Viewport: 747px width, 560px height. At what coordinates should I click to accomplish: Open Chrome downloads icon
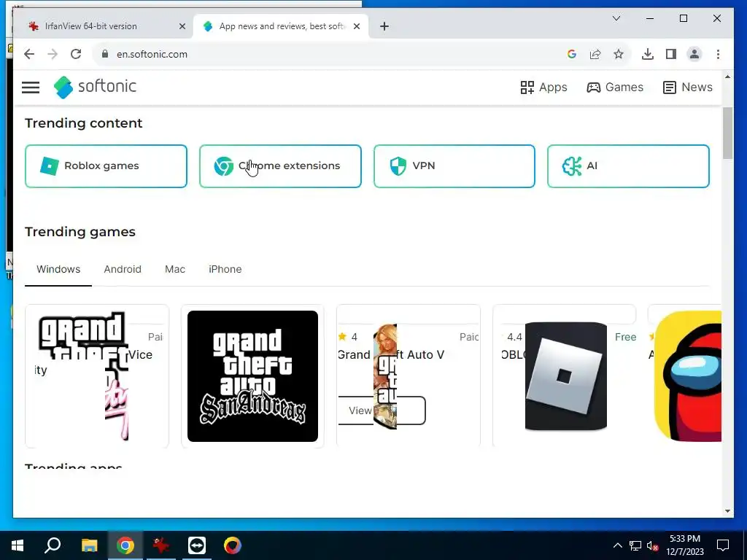point(648,54)
